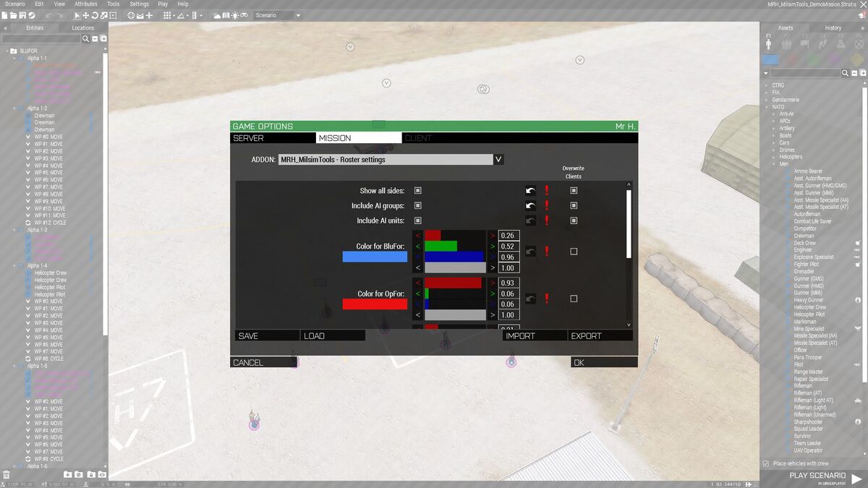
Task: Switch to the Groups asset category (F2)
Action: click(x=786, y=44)
